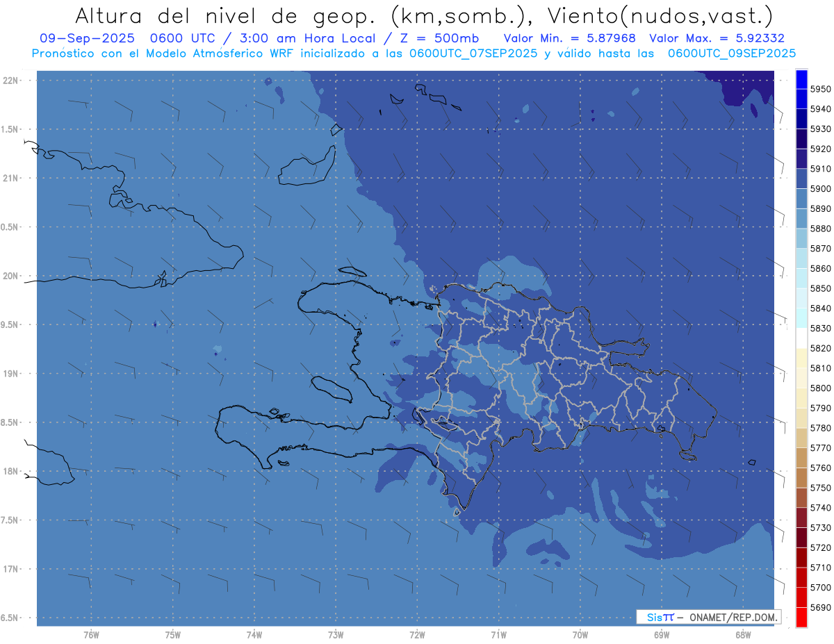This screenshot has width=834, height=644.
Task: Click the bright red swatch below 5690
Action: click(x=801, y=617)
